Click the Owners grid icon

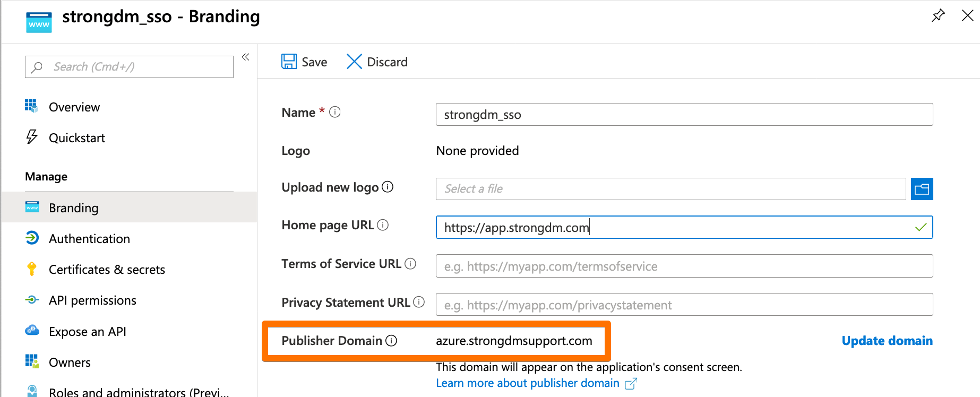click(32, 361)
